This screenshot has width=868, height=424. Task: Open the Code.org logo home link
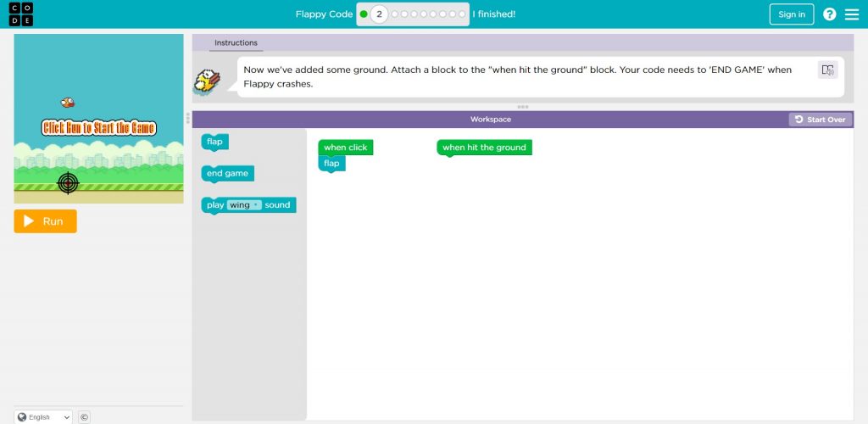[x=21, y=14]
